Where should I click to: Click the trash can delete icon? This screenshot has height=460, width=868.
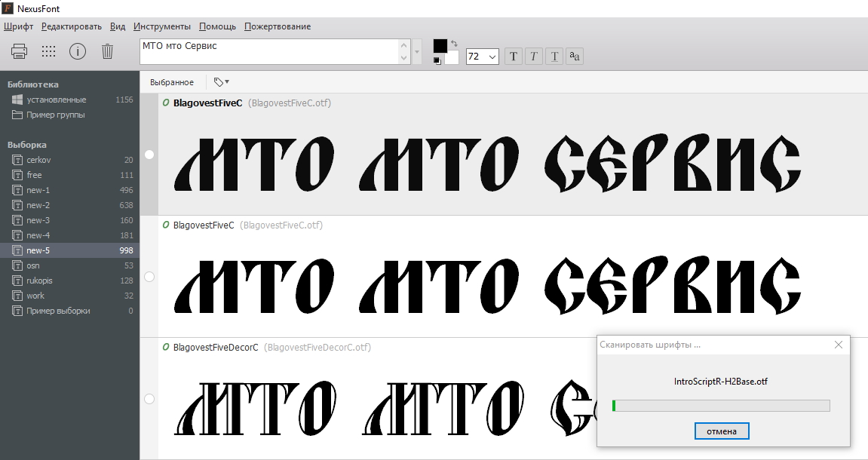pos(107,51)
